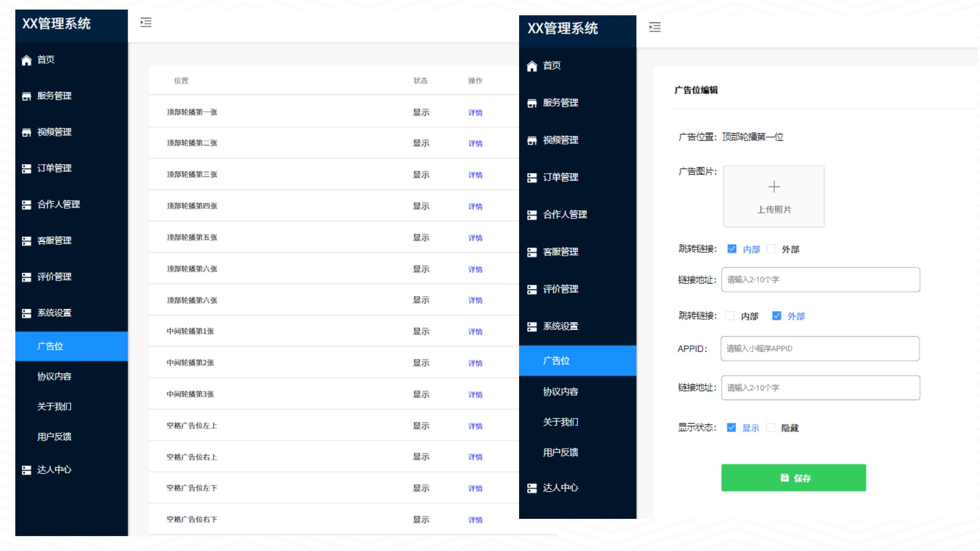Check 外部 in first 跳转链接 row

coord(771,249)
